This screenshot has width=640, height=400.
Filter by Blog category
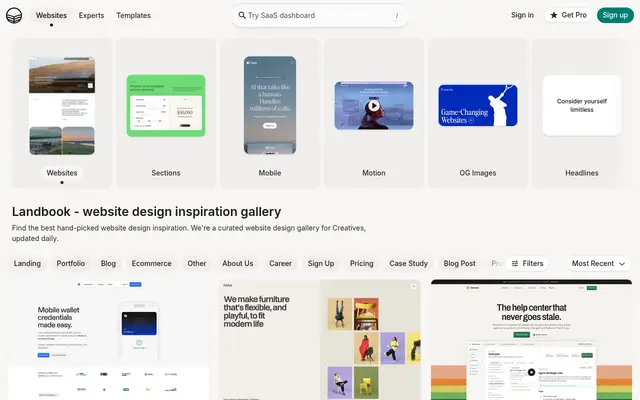[108, 264]
